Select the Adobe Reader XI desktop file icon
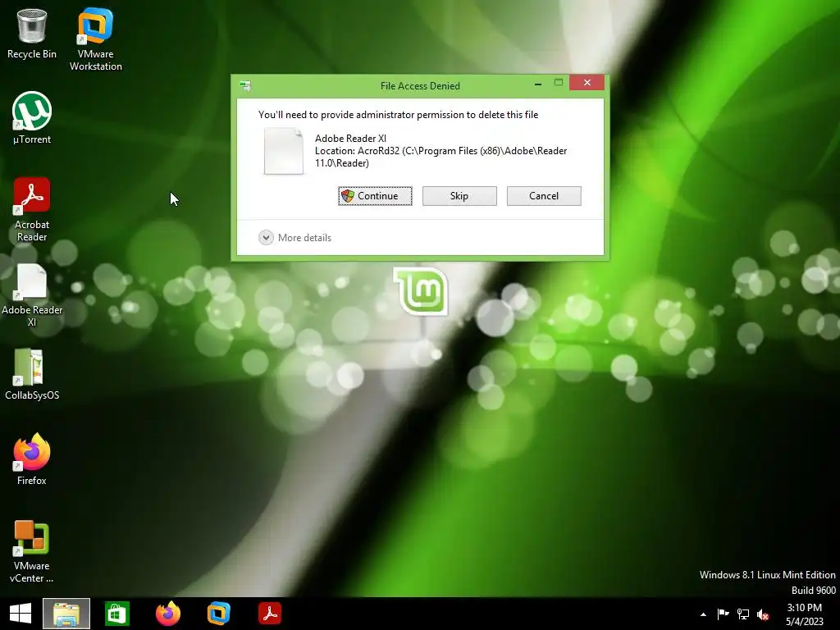Image resolution: width=840 pixels, height=630 pixels. coord(32,294)
